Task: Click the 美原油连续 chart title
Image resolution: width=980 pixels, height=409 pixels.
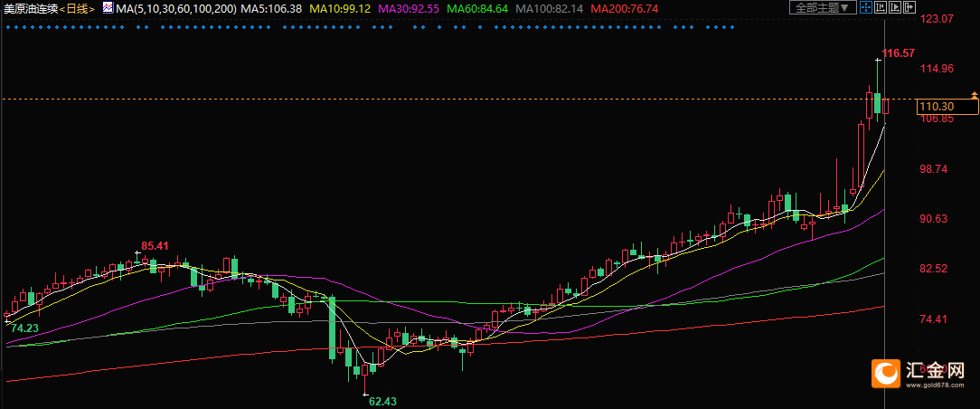Action: coord(31,9)
